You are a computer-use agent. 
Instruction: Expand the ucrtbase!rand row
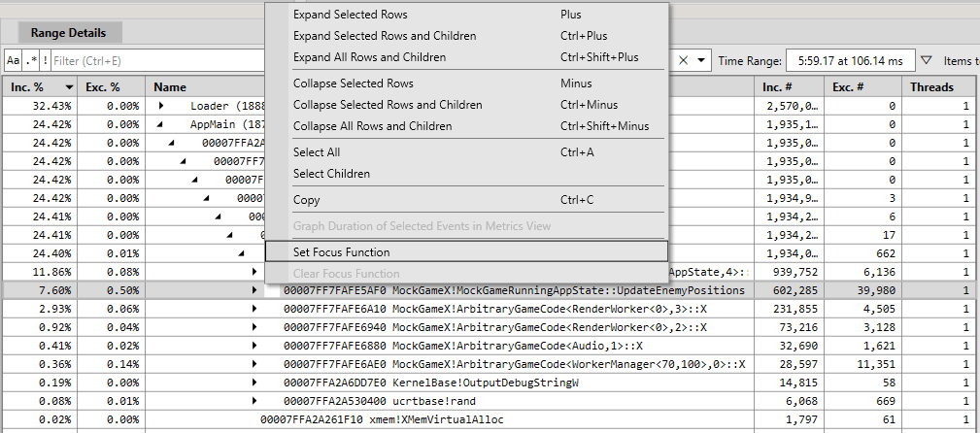254,401
